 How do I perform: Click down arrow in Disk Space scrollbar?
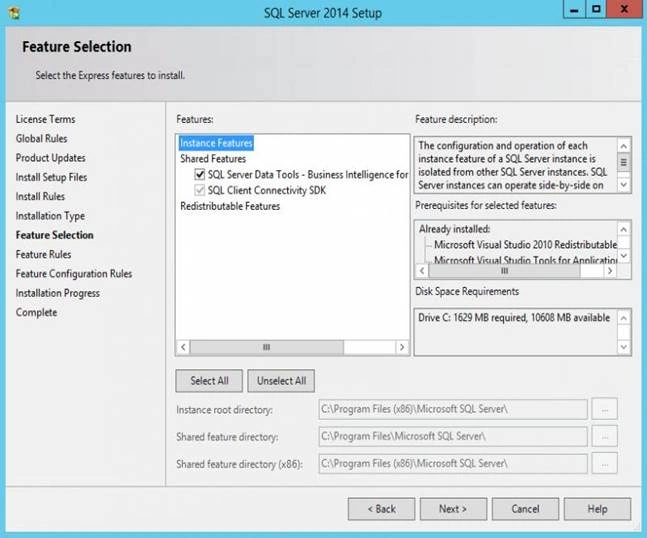click(623, 347)
